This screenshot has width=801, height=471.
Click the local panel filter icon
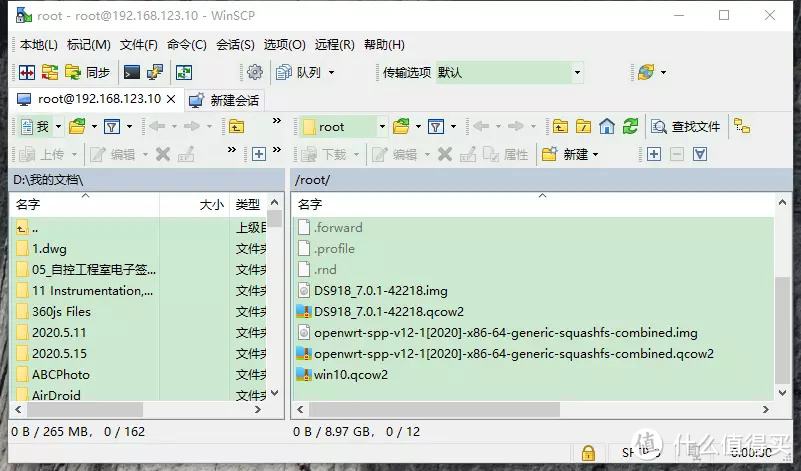coord(112,127)
